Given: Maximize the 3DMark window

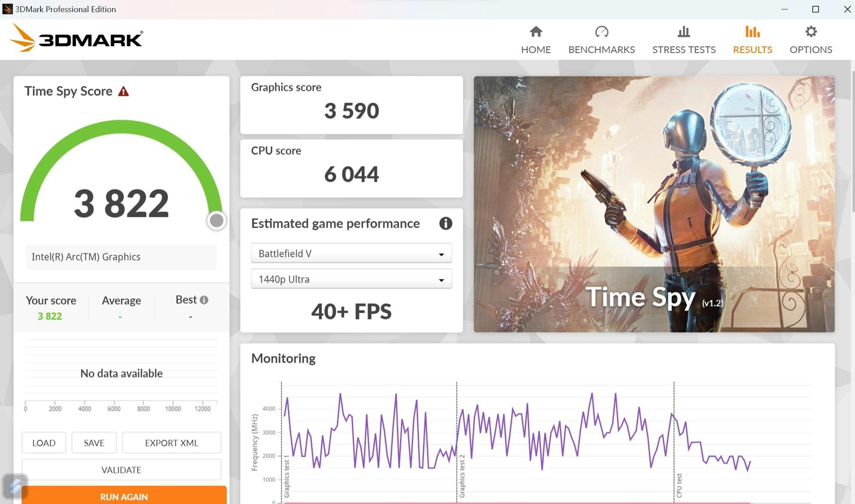Looking at the screenshot, I should [x=815, y=9].
